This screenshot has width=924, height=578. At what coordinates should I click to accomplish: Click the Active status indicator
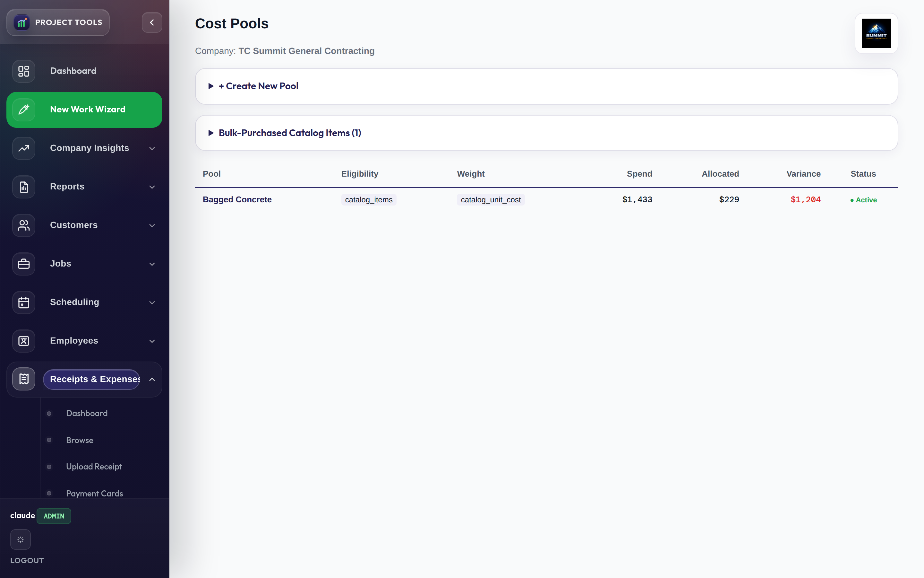coord(863,200)
